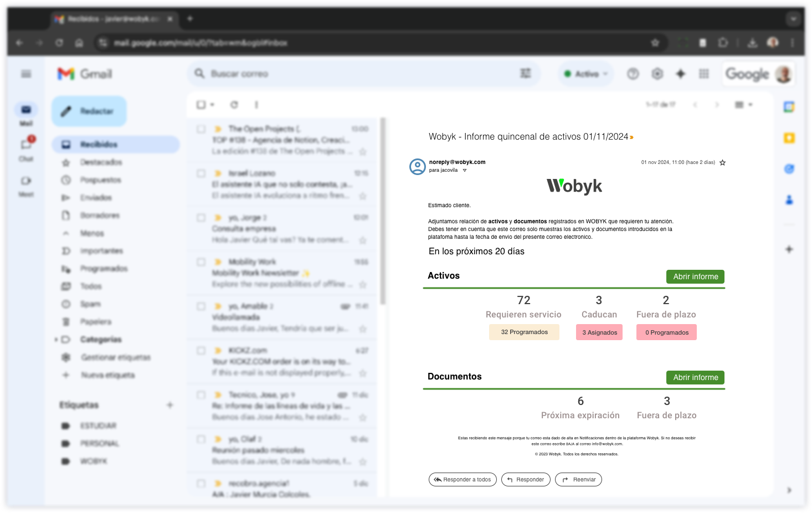Open the help question mark icon
812x513 pixels.
[633, 74]
